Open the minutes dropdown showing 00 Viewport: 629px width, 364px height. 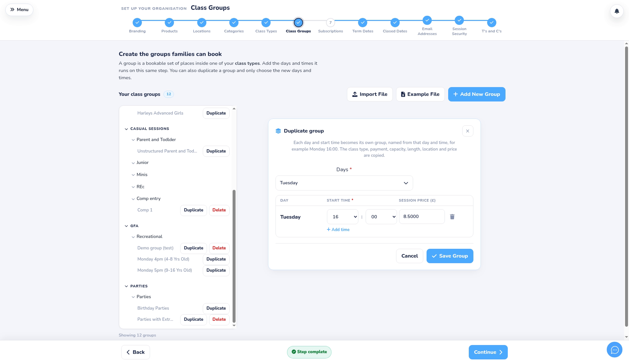[381, 217]
